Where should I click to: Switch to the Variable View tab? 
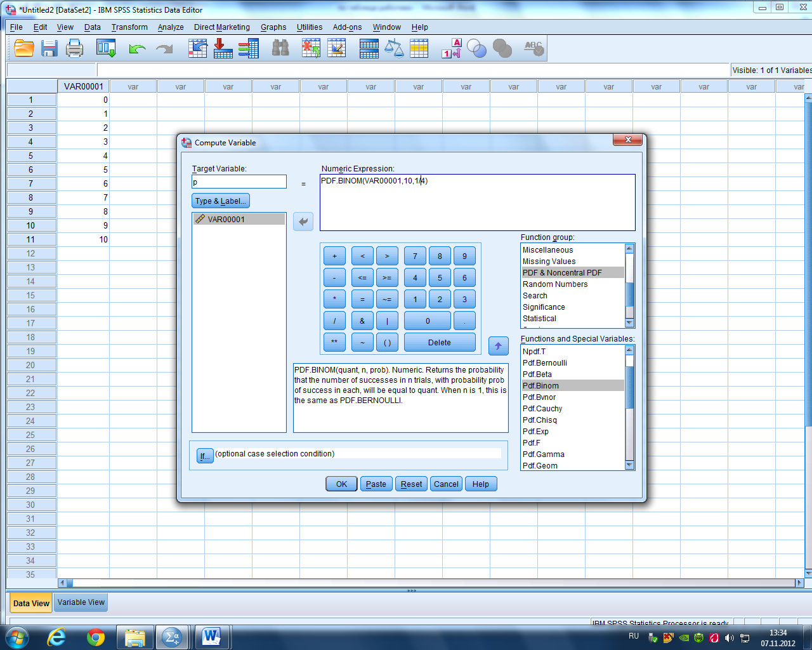[81, 602]
